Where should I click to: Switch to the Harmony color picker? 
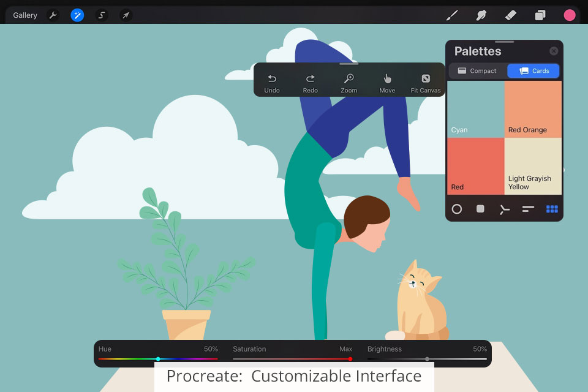504,209
